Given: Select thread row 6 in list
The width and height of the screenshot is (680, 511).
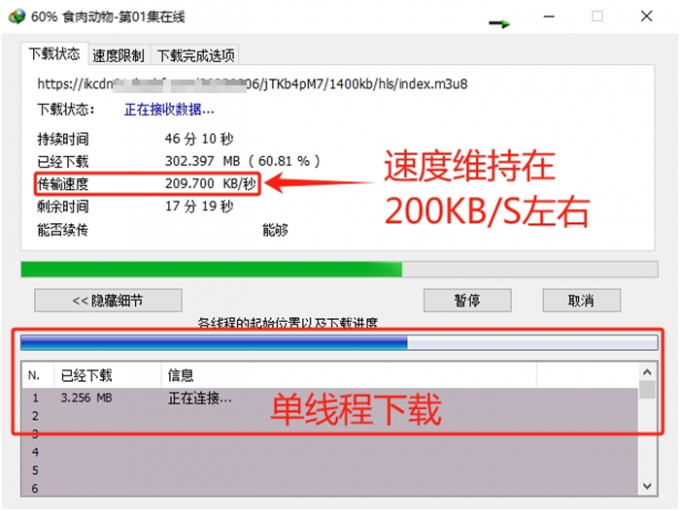Looking at the screenshot, I should (x=330, y=488).
